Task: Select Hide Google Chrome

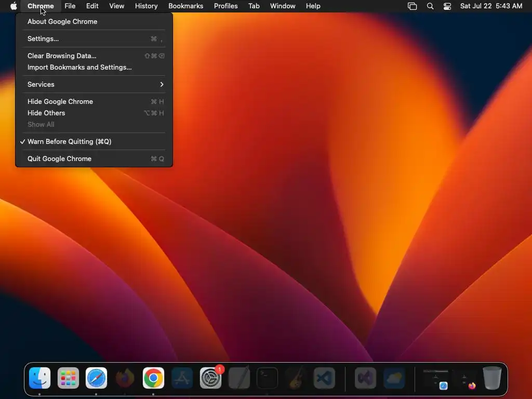Action: coord(94,101)
